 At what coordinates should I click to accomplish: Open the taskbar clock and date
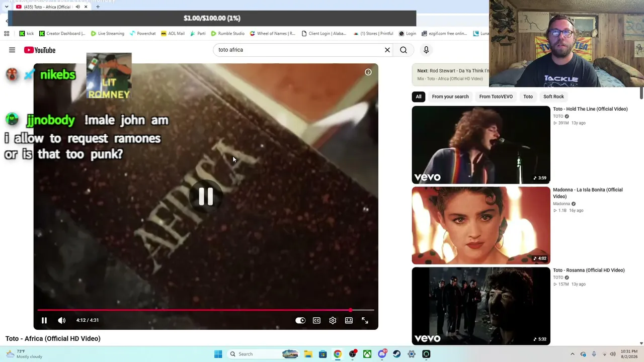pyautogui.click(x=629, y=354)
